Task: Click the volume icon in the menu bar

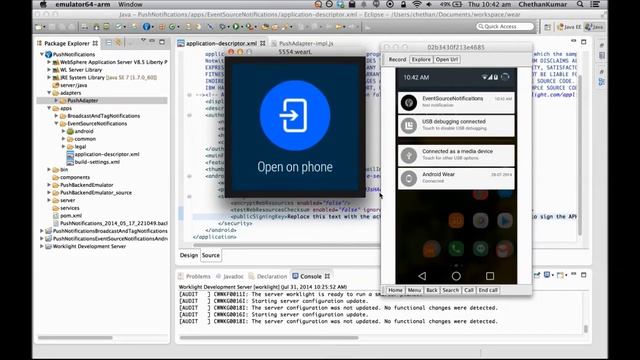Action: coord(429,4)
